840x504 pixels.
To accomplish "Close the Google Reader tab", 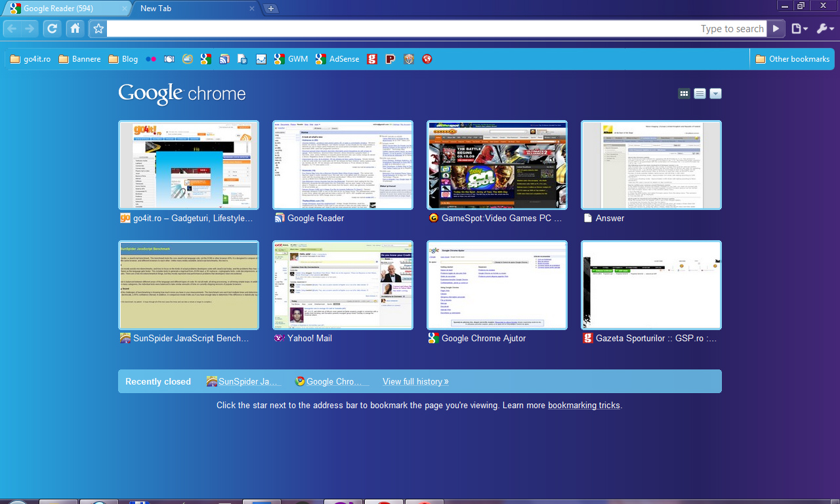I will [125, 9].
